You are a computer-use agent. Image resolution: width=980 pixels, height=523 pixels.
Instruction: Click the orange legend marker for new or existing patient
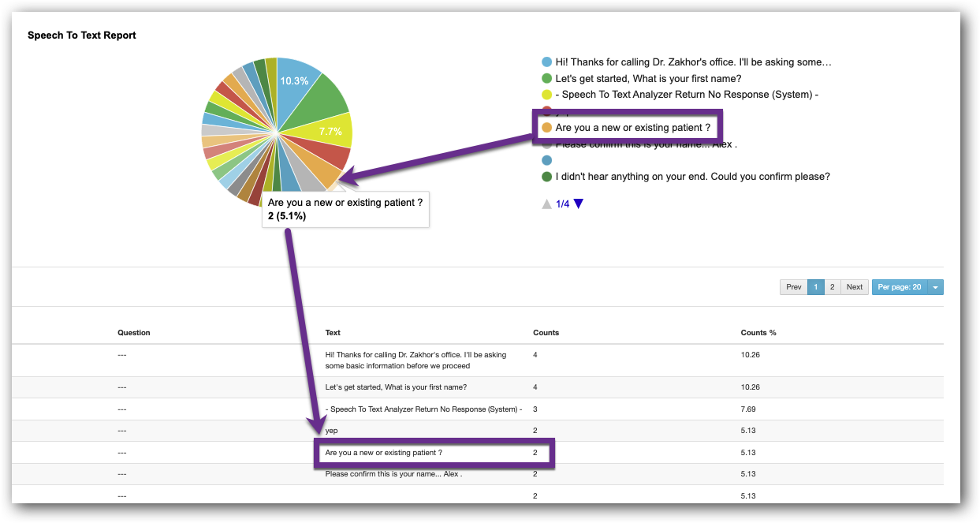point(546,128)
